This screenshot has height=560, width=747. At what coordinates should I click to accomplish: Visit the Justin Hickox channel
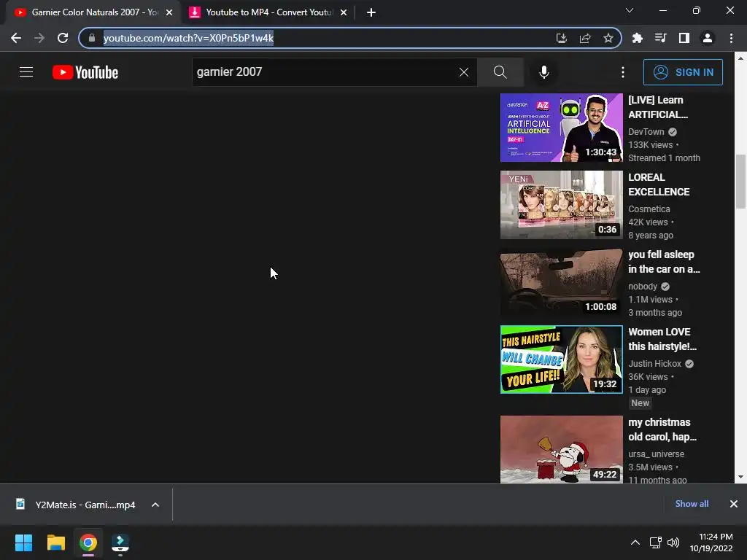654,364
